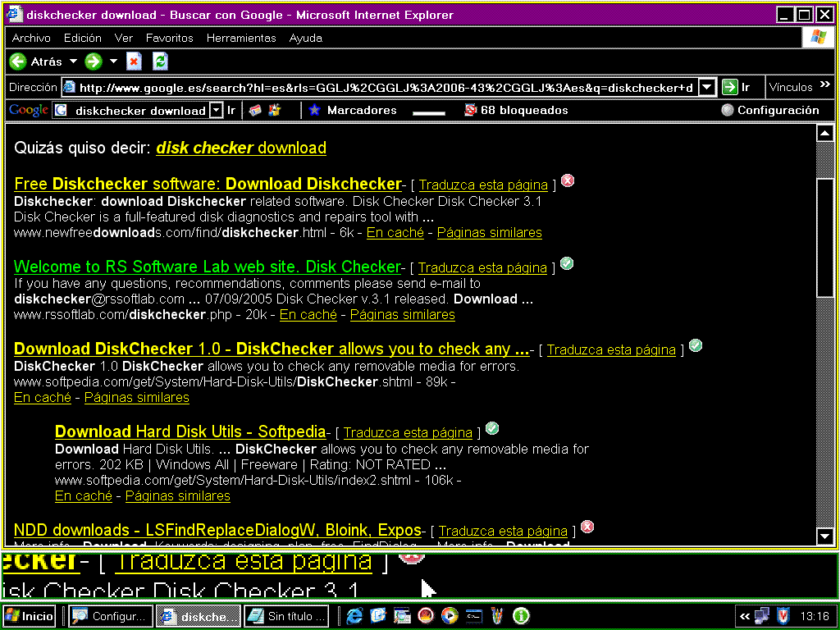Follow the 'disk checker download' suggestion link

click(x=241, y=148)
